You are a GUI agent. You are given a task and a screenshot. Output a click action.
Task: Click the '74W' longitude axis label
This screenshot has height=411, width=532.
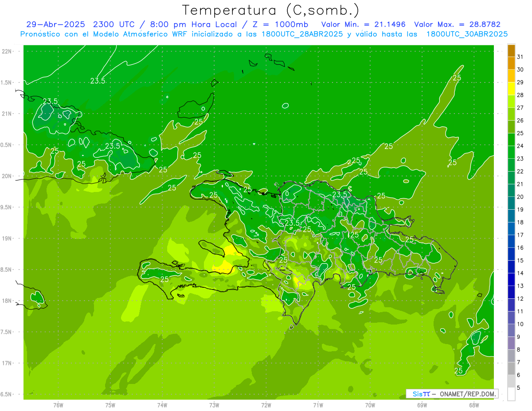click(162, 405)
